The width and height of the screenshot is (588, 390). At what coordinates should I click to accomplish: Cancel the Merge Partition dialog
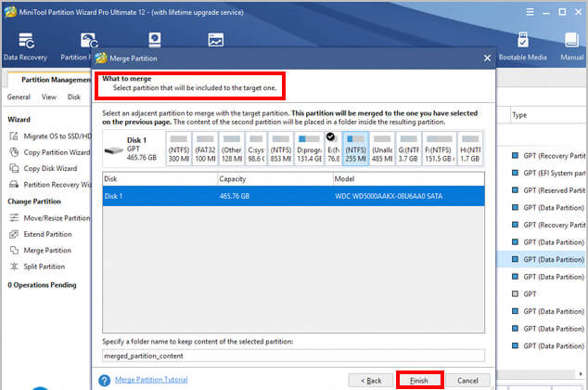click(x=467, y=380)
